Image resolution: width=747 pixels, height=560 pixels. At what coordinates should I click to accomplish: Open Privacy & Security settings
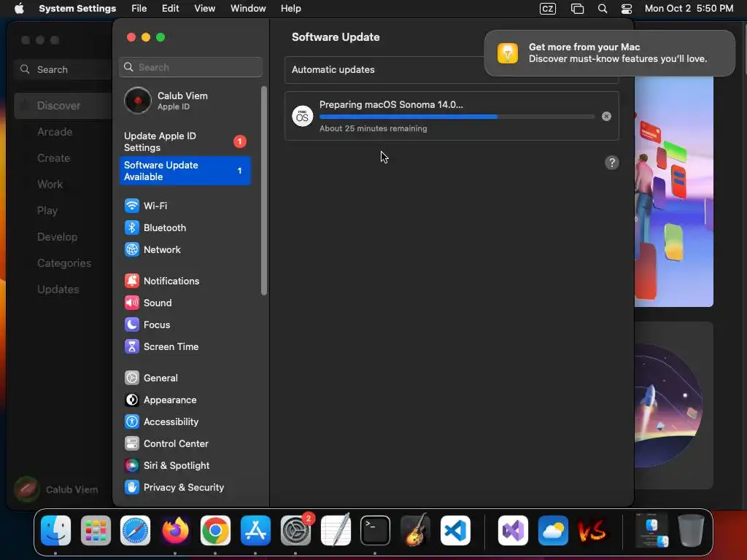(x=185, y=488)
